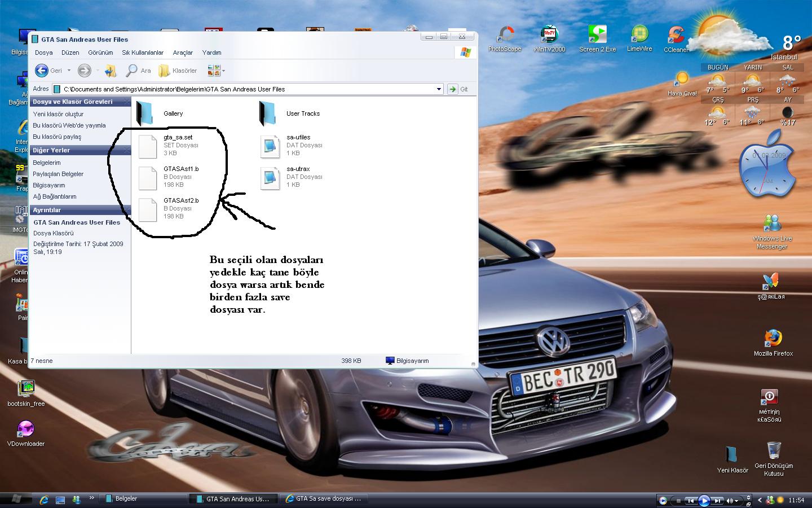Open LimeWire desktop shortcut
Viewport: 812px width, 508px height.
click(639, 38)
